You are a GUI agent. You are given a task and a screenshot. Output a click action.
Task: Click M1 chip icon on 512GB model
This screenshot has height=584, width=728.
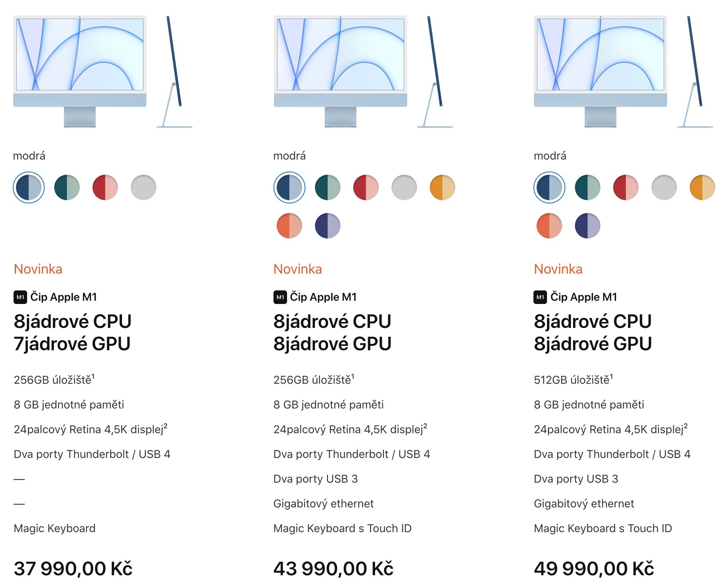(x=540, y=297)
